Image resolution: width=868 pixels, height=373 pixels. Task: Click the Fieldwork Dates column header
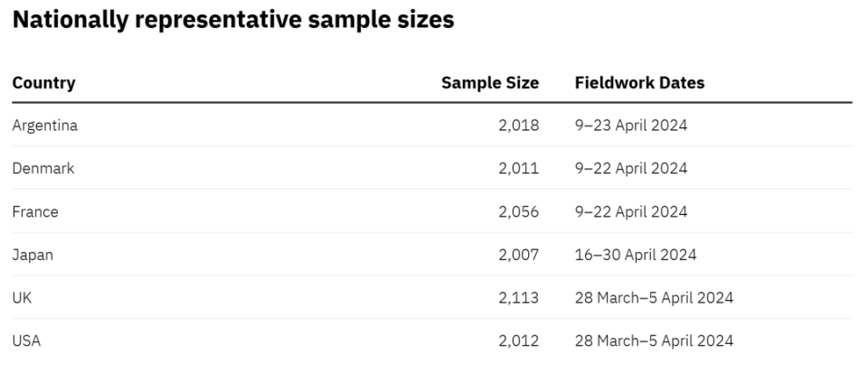(639, 83)
